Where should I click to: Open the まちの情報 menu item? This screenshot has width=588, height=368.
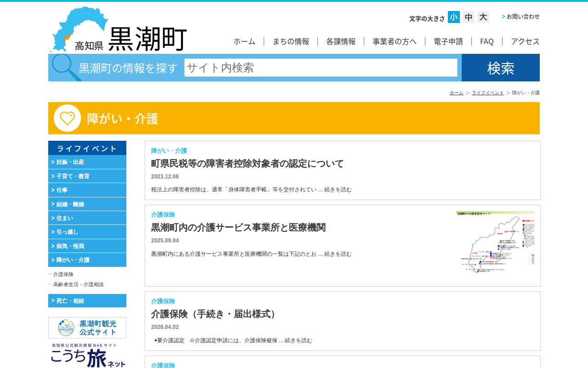coord(291,41)
